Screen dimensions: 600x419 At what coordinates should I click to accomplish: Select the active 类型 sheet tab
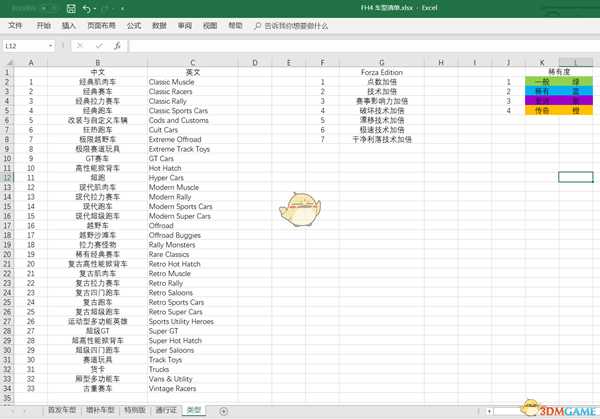tap(194, 410)
